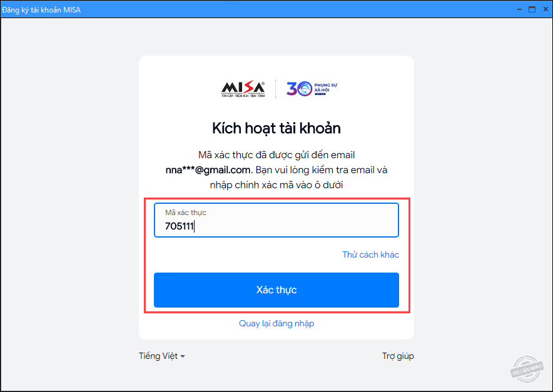Go back via Quay lại đăng nhập
Viewport: 553px width, 392px height.
click(276, 323)
